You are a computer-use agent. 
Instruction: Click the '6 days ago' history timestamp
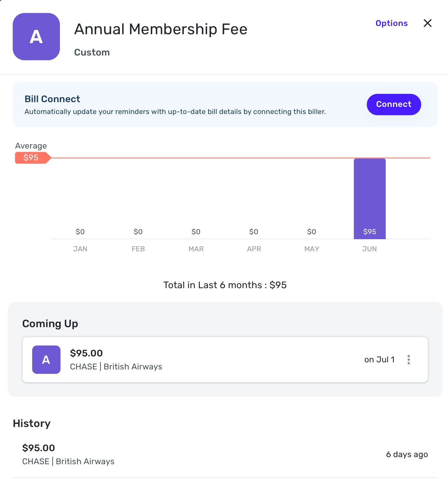[407, 454]
